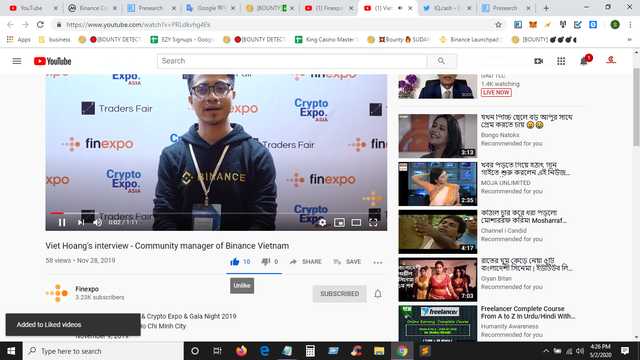Skip to the next video

pos(80,222)
